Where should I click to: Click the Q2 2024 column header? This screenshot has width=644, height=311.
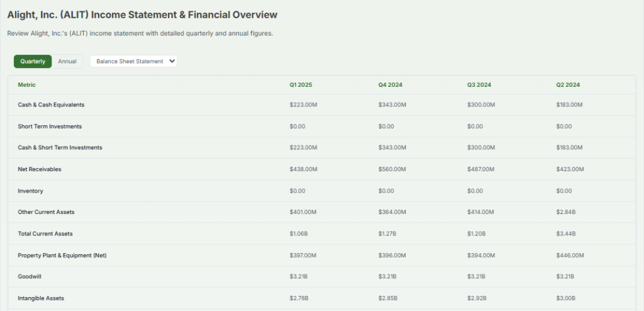pos(568,85)
